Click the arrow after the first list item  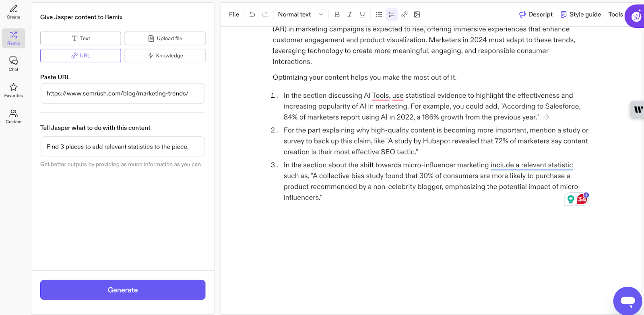coord(546,117)
